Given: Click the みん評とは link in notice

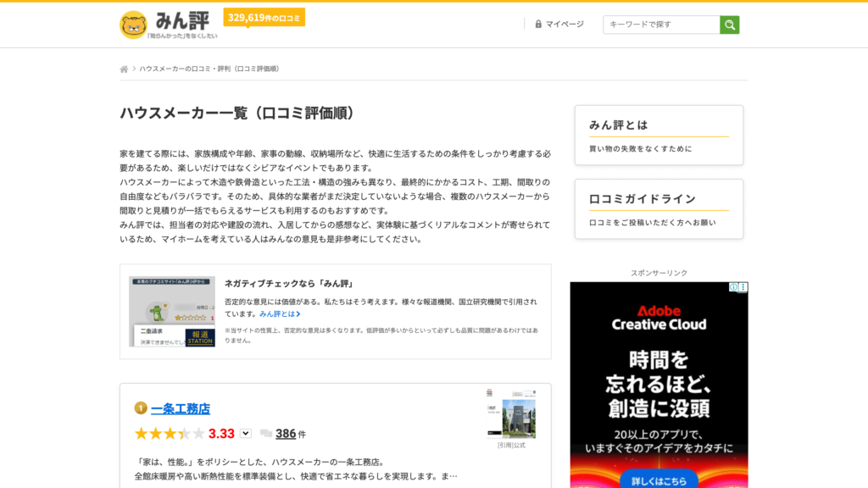Looking at the screenshot, I should [279, 313].
